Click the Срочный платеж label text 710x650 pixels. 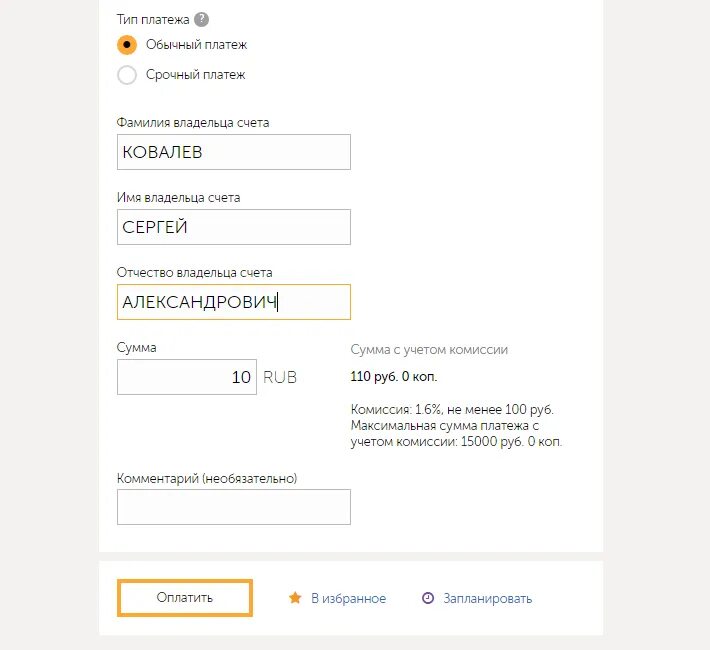coord(195,74)
